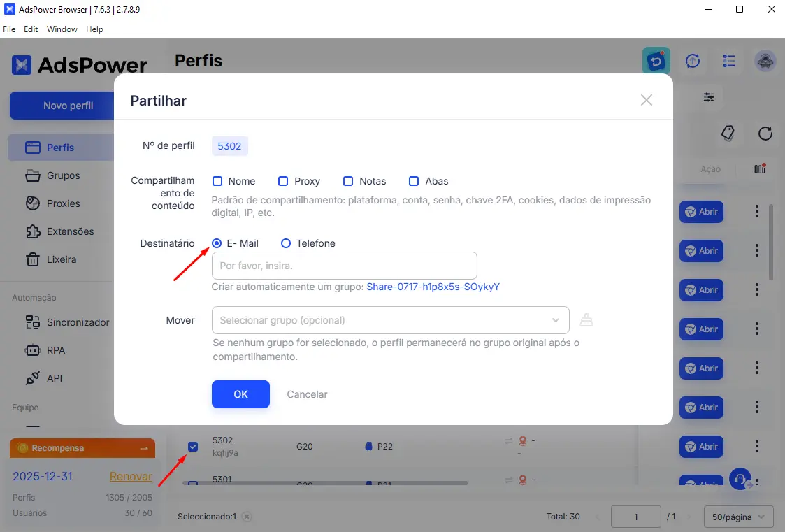Open the Help menu
Screen dimensions: 785x532
coord(94,29)
